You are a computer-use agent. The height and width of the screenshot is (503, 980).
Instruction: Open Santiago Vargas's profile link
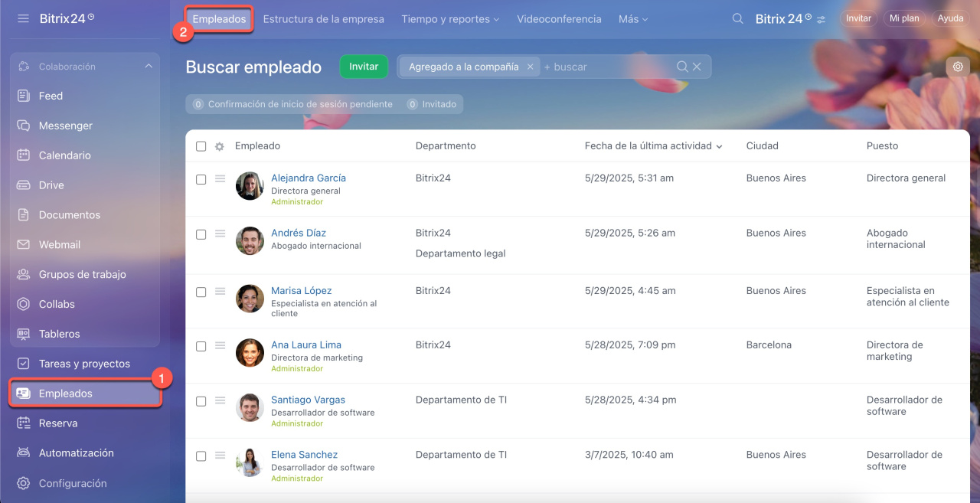308,400
